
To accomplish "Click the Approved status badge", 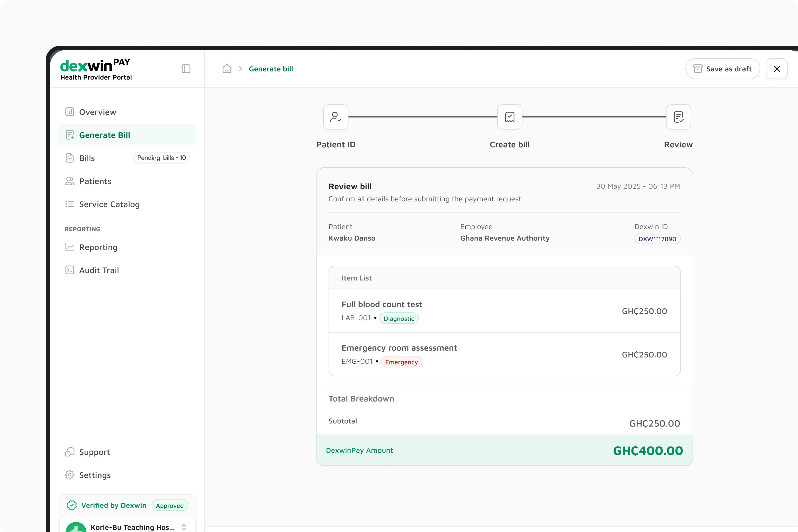I will tap(170, 506).
